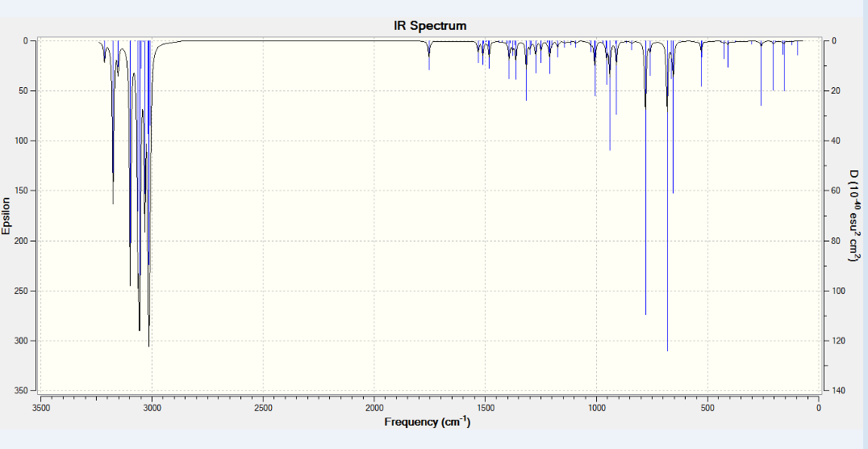Viewport: 868px width, 449px height.
Task: Click the 40 tick label on right axis
Action: coord(835,141)
